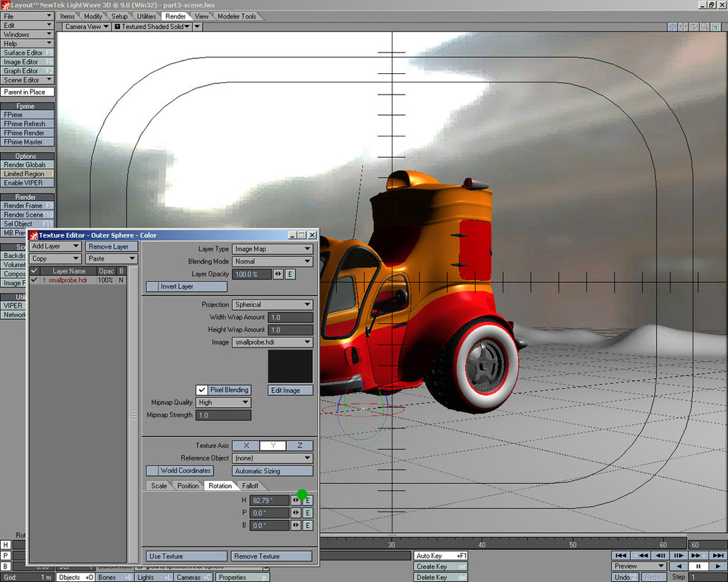Screen dimensions: 728x582
Task: Enable World Coordinates in Texture Editor
Action: click(180, 470)
